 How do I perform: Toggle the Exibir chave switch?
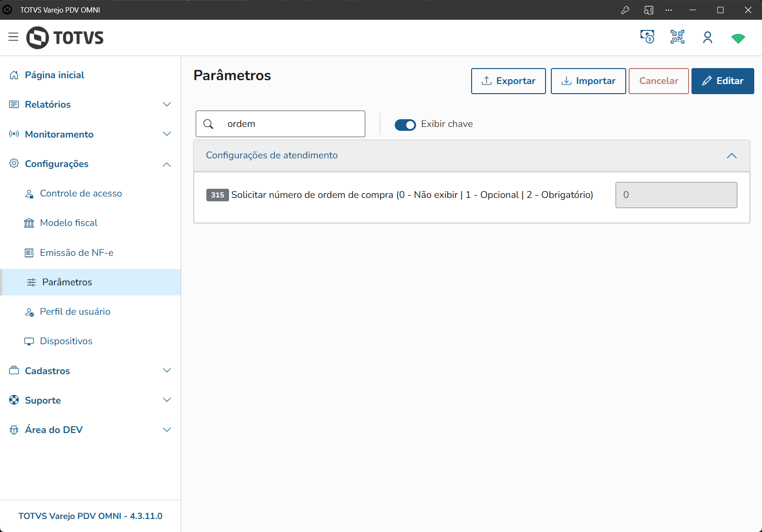coord(405,125)
